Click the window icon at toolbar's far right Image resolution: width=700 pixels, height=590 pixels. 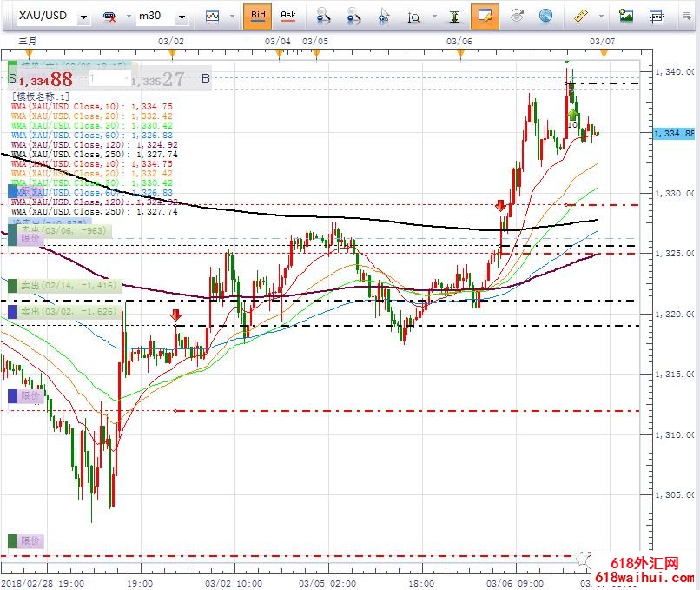pyautogui.click(x=657, y=16)
